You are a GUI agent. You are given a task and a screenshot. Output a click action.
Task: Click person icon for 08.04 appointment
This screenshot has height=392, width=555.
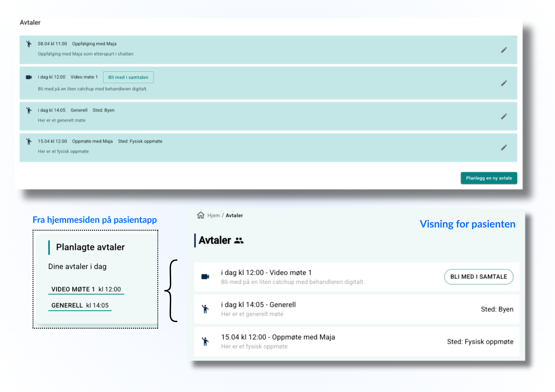tap(29, 44)
